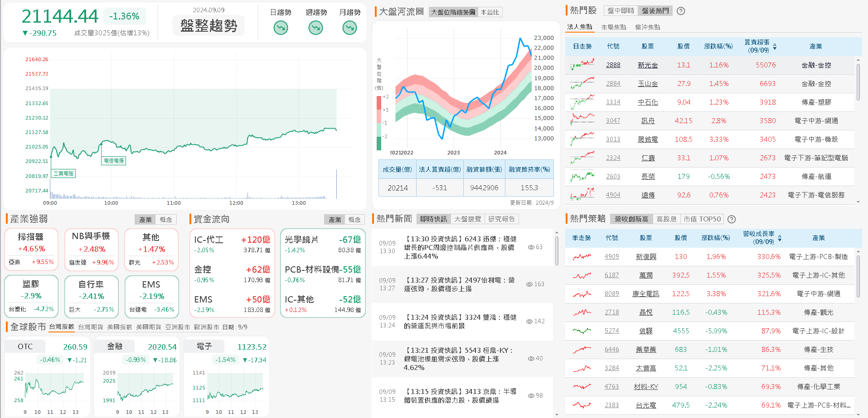Screen dimensions: 868x418
Task: Toggle 資金流向 panel to 產業 view
Action: pyautogui.click(x=335, y=220)
